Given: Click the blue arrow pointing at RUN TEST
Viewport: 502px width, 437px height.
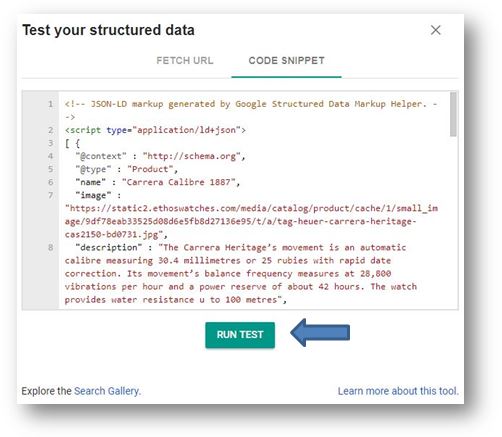Looking at the screenshot, I should 320,333.
